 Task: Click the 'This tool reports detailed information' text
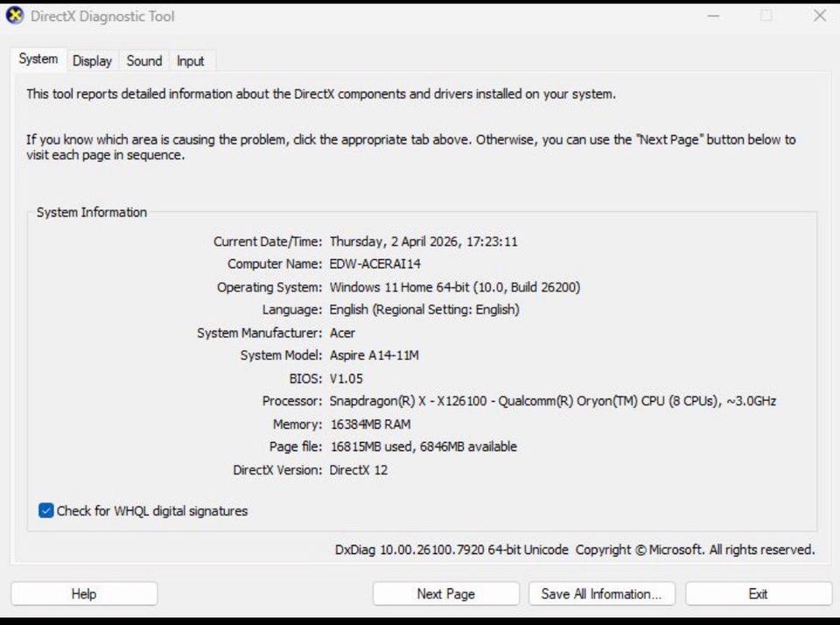tap(321, 94)
